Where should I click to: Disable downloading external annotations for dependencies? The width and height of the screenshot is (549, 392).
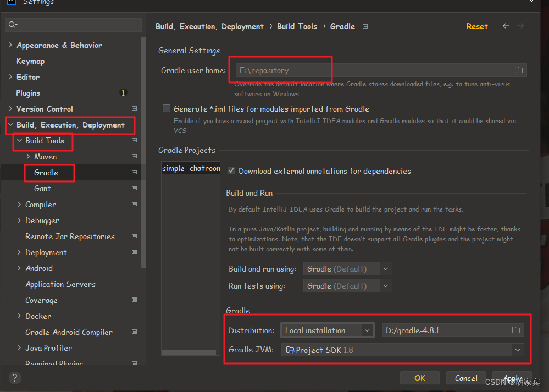[x=231, y=170]
